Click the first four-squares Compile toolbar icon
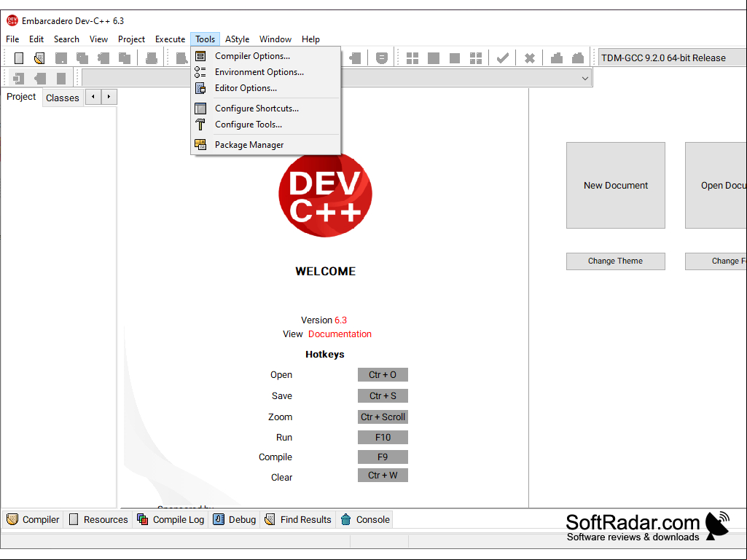747x560 pixels. pos(412,58)
